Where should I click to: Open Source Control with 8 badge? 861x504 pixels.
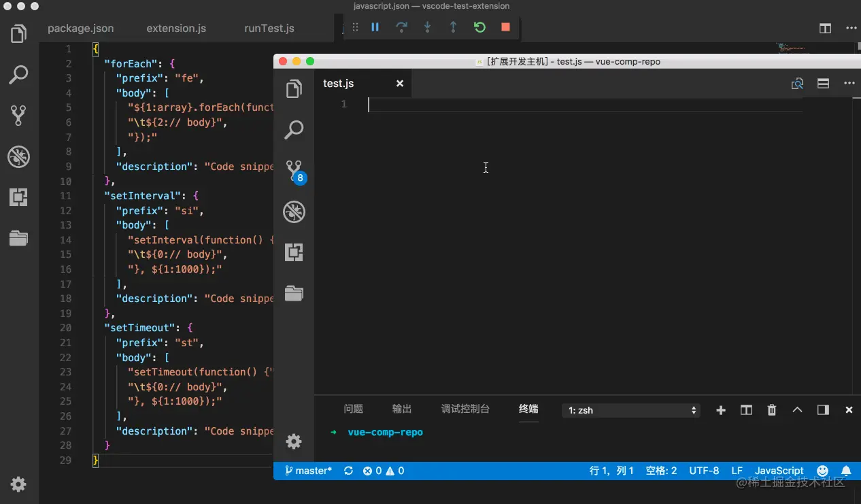295,172
